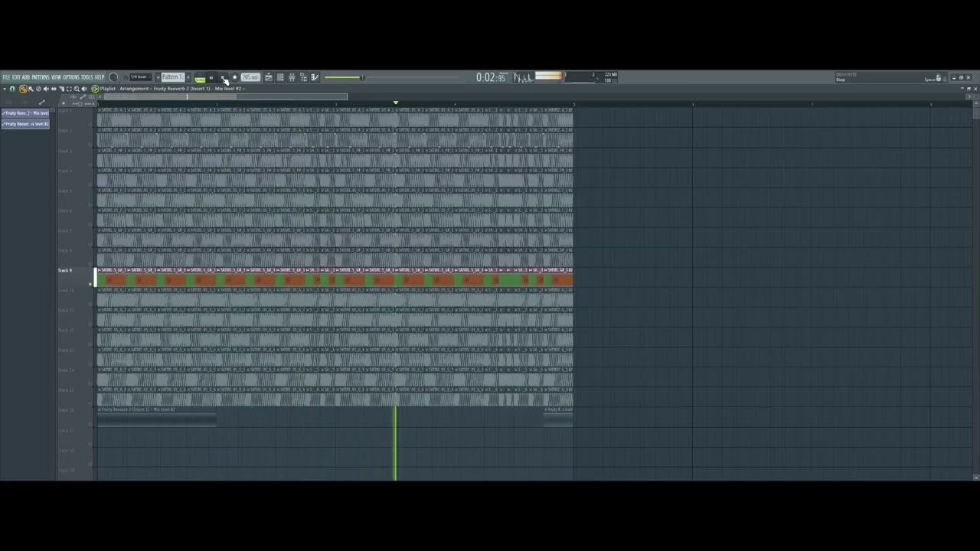The width and height of the screenshot is (980, 551).
Task: Click the record button
Action: tap(235, 77)
